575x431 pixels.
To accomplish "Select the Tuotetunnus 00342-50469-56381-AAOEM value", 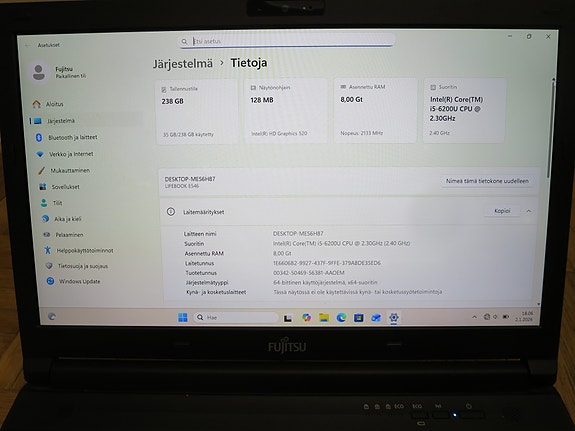I will pyautogui.click(x=308, y=273).
